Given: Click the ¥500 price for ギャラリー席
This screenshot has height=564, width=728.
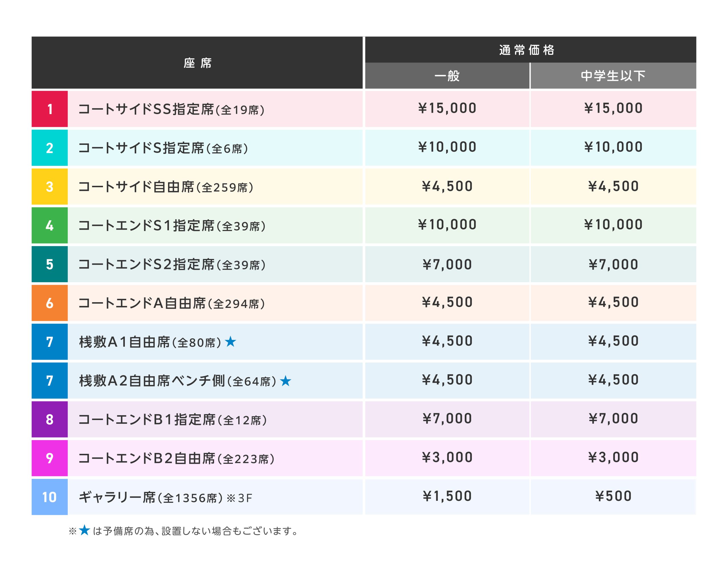Looking at the screenshot, I should pyautogui.click(x=613, y=496).
